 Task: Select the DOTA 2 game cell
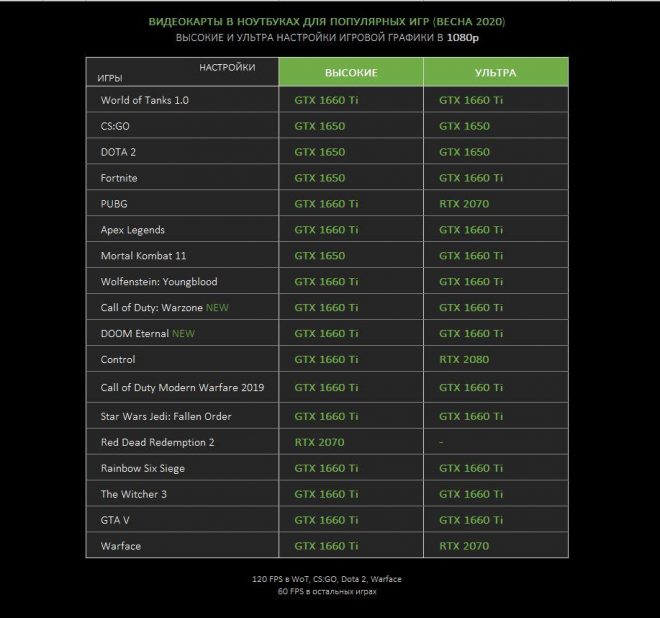coord(182,152)
